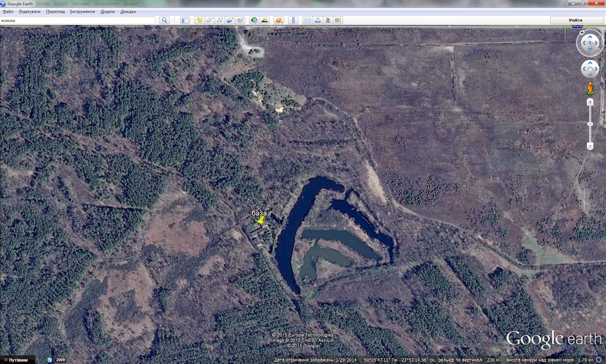Open the Перегляд menu
The width and height of the screenshot is (606, 364).
pyautogui.click(x=55, y=12)
